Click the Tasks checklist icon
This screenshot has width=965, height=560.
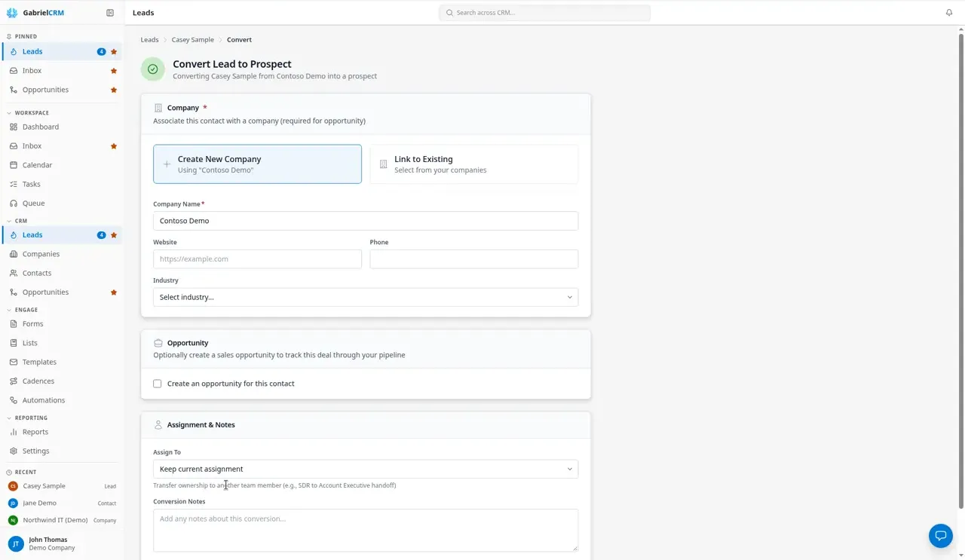[14, 185]
